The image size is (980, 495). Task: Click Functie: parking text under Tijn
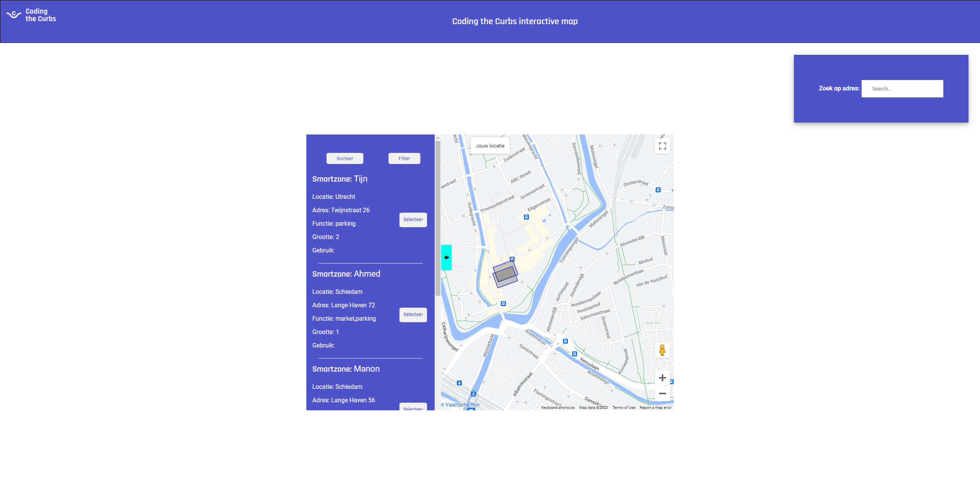click(x=334, y=224)
